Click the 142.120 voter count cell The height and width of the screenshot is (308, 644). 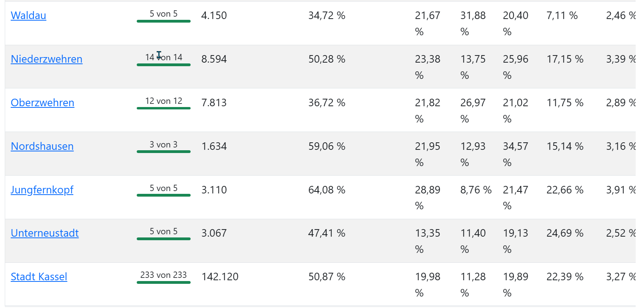pos(220,277)
